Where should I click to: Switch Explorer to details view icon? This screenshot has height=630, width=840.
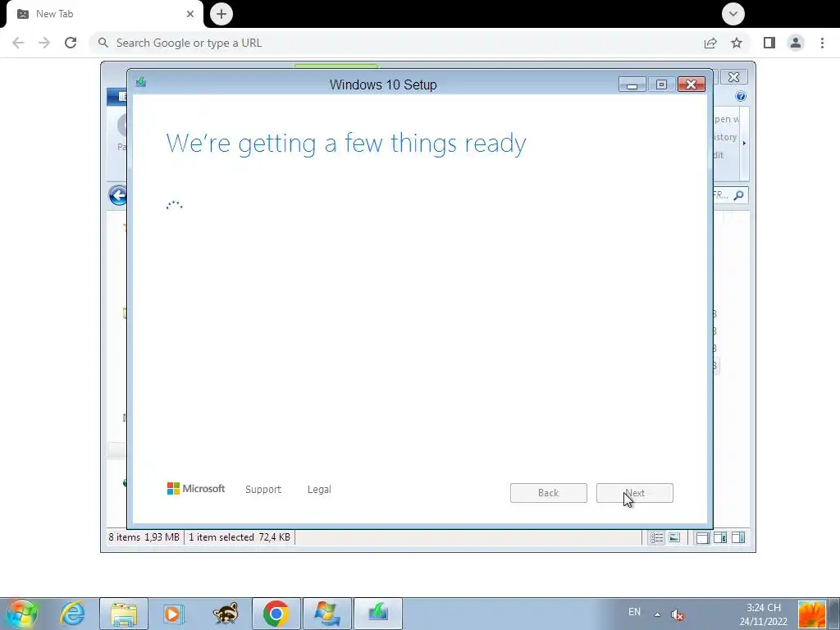(657, 537)
